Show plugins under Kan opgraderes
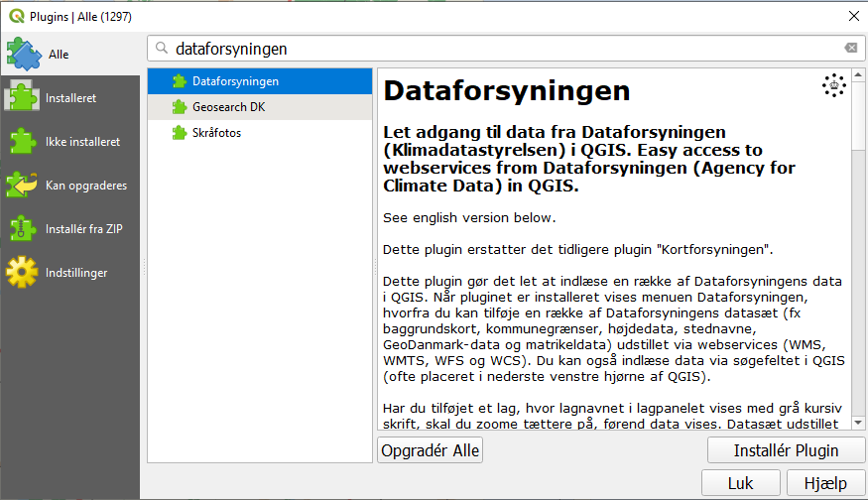 [x=69, y=186]
